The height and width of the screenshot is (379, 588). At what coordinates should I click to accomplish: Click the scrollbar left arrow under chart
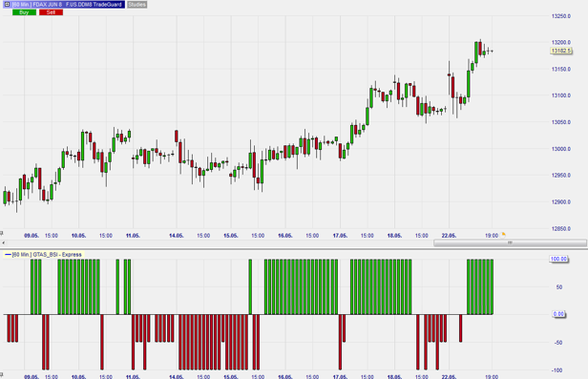pos(4,242)
